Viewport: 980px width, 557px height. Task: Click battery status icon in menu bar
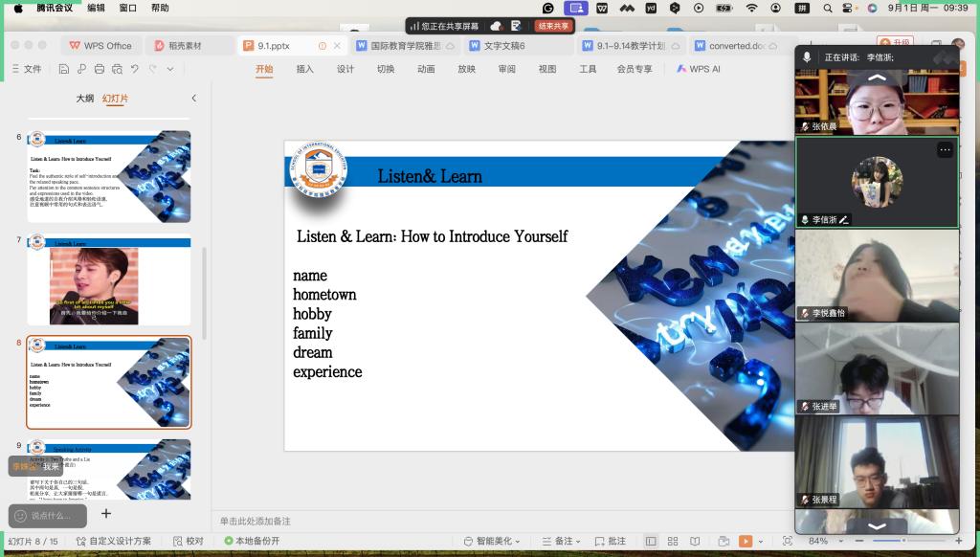724,8
